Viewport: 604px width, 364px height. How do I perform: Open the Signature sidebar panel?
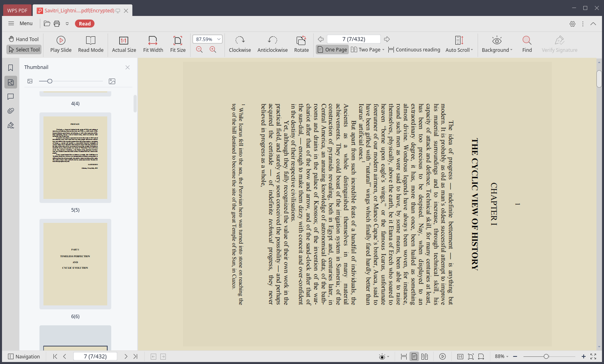click(x=11, y=125)
